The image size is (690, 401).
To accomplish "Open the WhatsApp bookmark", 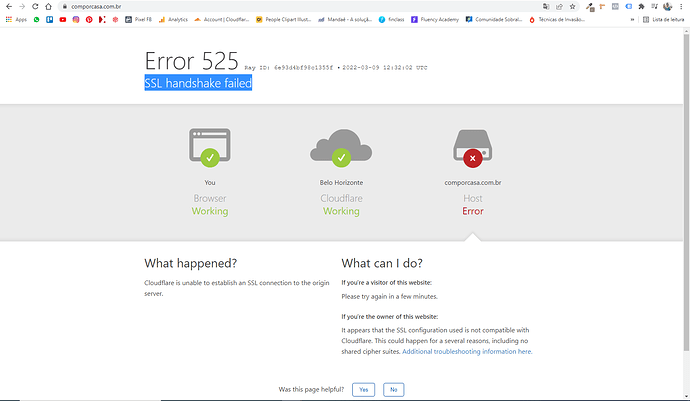I will [x=37, y=19].
